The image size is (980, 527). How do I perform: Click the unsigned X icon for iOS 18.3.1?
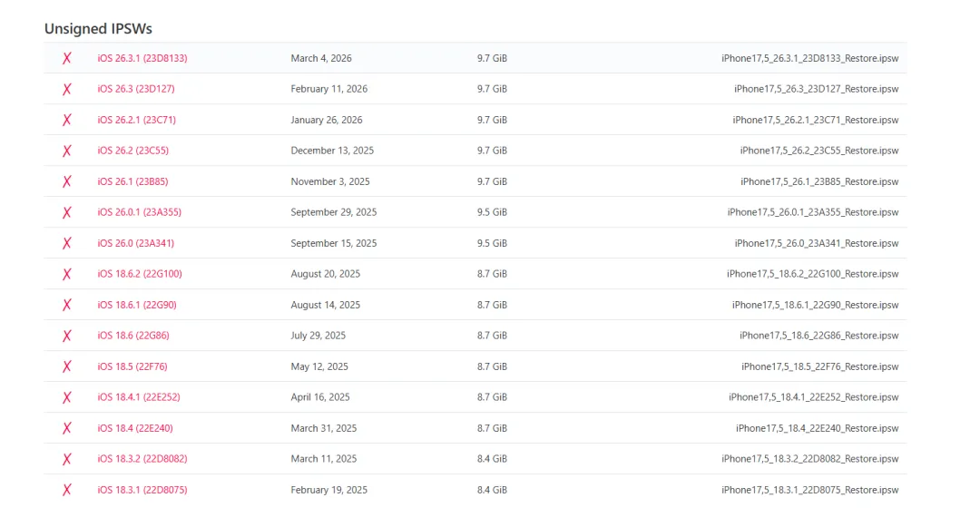pyautogui.click(x=67, y=490)
